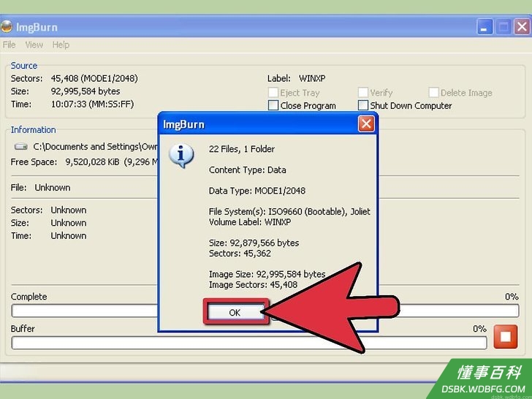Click the Information "Time: Unknown" value

(69, 236)
